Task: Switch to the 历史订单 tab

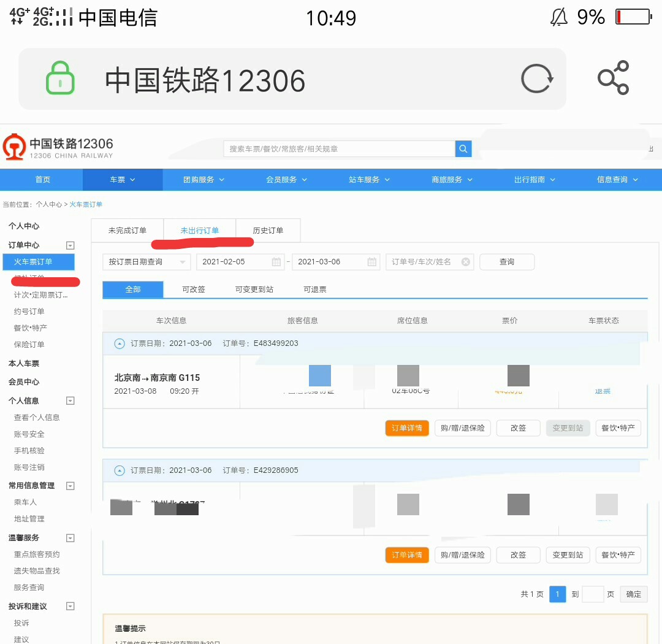Action: pos(268,230)
